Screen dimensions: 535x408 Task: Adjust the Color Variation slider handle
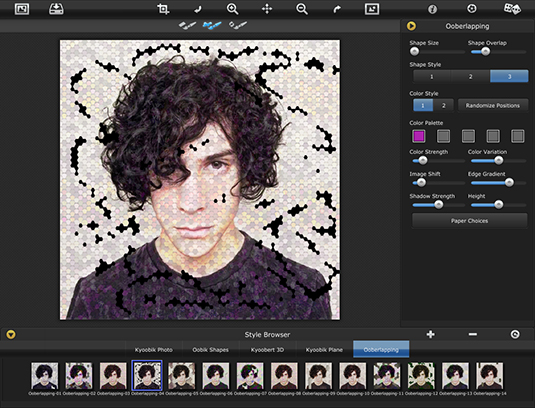pyautogui.click(x=499, y=160)
